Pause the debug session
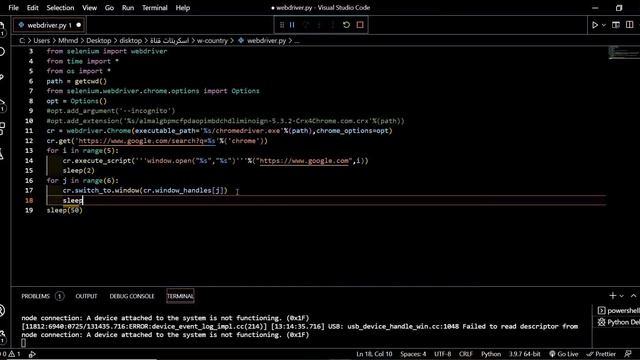 292,25
